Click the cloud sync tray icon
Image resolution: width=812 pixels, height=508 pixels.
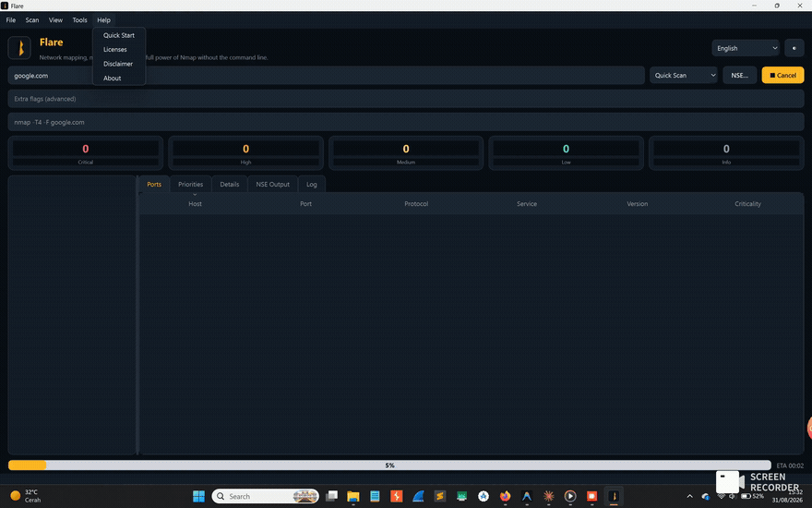705,497
